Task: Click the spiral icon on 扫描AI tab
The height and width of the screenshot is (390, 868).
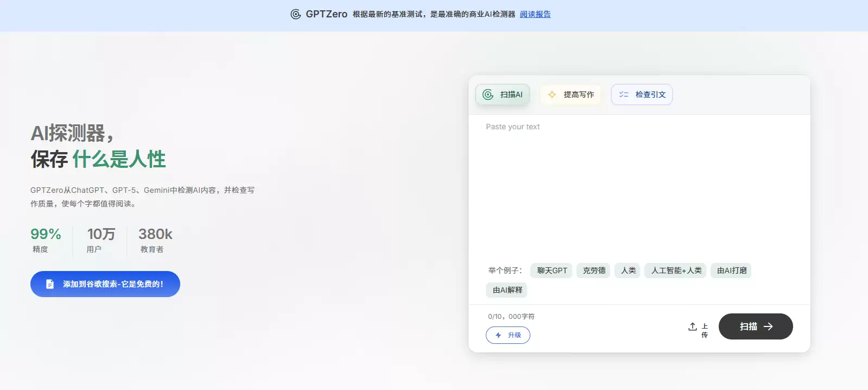Action: [488, 95]
